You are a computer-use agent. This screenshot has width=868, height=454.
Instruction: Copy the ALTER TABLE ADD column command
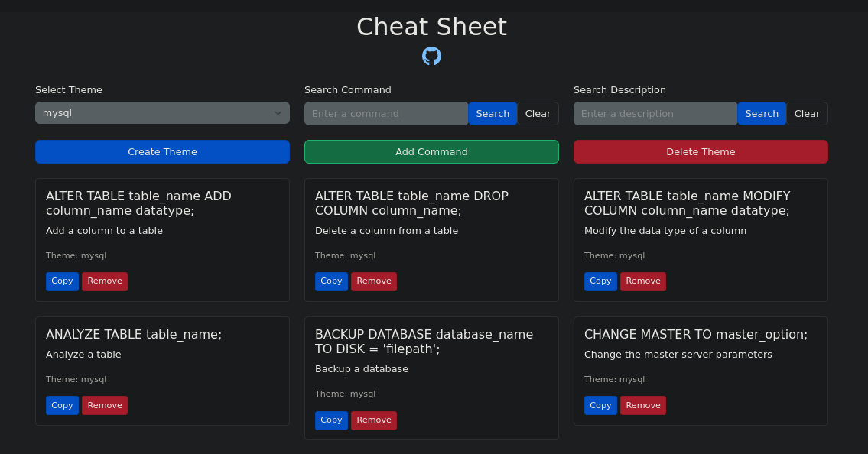coord(62,281)
